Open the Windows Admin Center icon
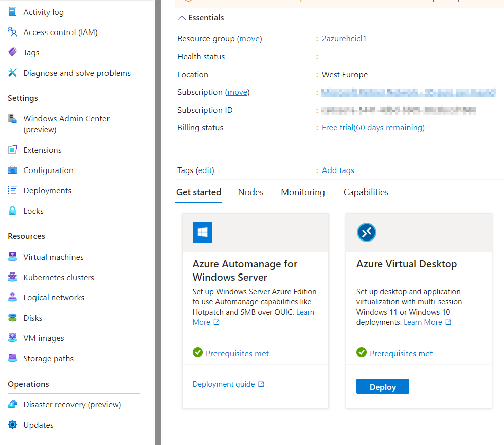 point(12,119)
